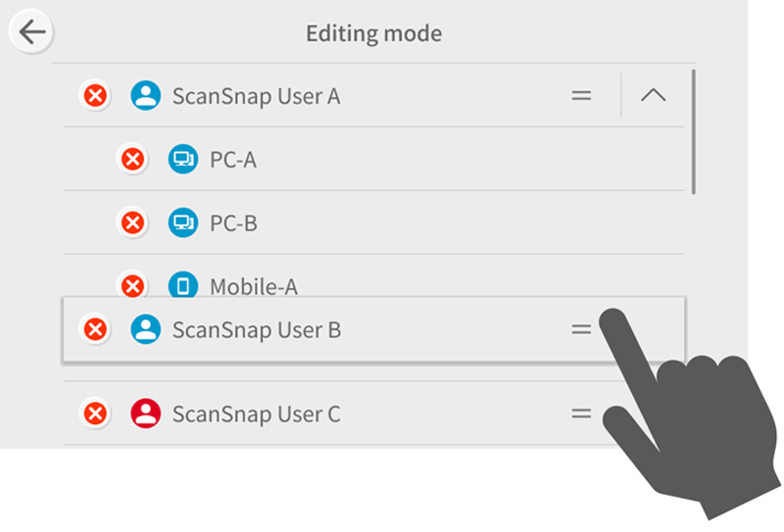Select the PC-B device entry
This screenshot has width=784, height=532.
click(x=233, y=222)
